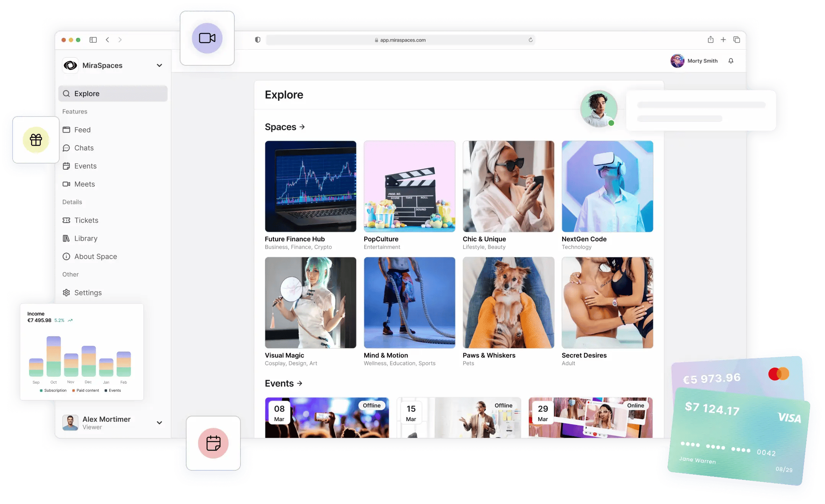Open Chats in sidebar
The height and width of the screenshot is (504, 825).
(x=84, y=148)
